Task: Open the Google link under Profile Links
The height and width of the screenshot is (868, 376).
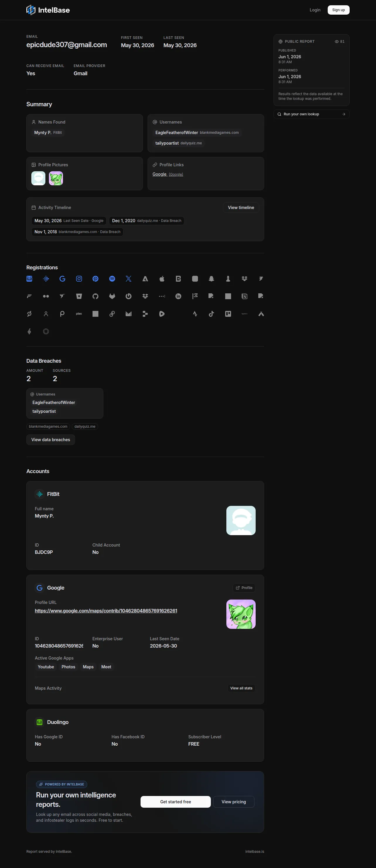Action: [x=168, y=174]
